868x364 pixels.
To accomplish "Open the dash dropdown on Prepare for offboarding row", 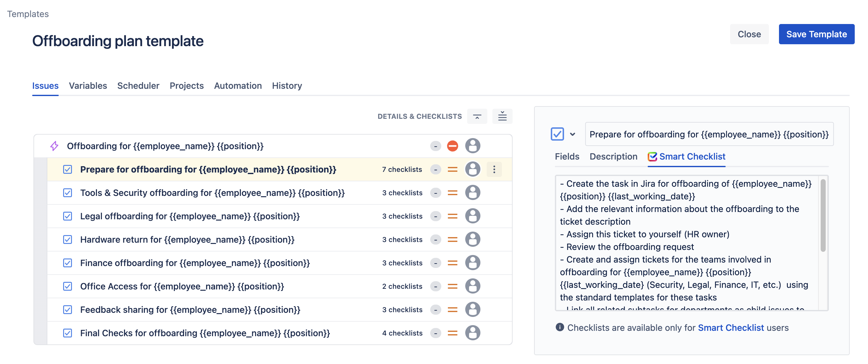I will [435, 169].
